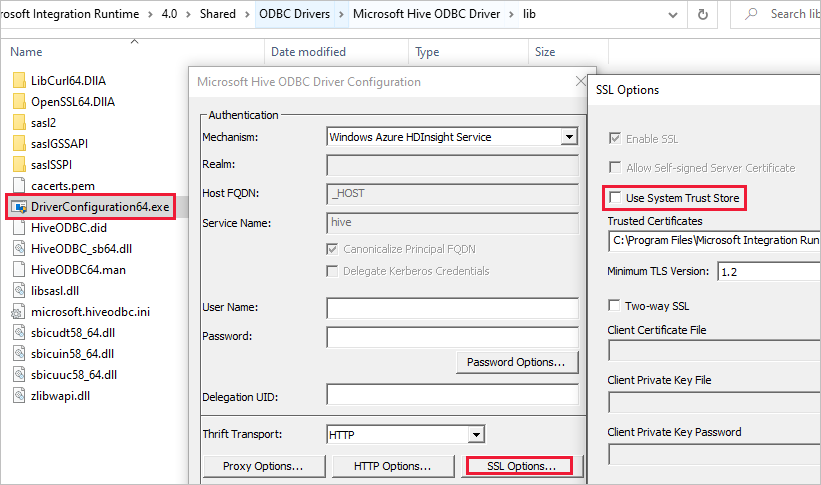Expand the address bar history dropdown

[673, 15]
